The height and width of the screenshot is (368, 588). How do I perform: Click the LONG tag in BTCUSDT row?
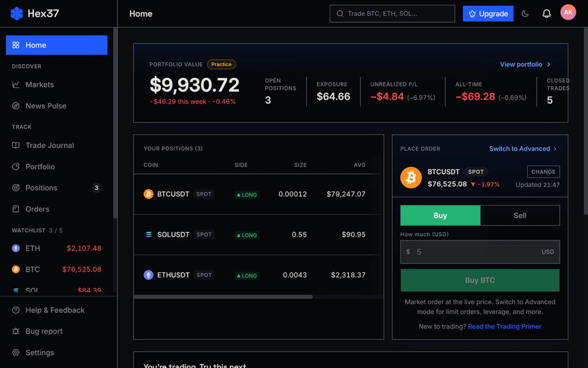coord(247,195)
